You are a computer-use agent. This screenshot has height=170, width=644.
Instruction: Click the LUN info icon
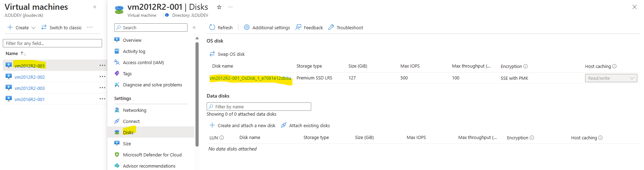tap(222, 138)
